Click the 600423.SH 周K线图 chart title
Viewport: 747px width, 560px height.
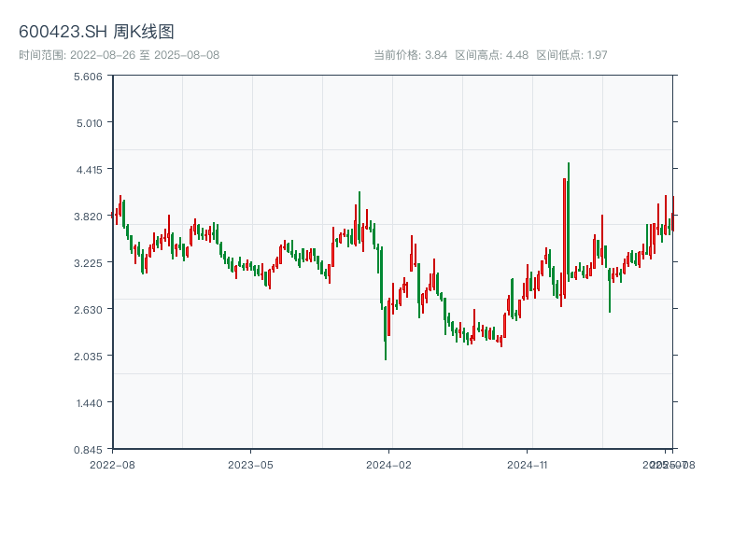(x=96, y=32)
